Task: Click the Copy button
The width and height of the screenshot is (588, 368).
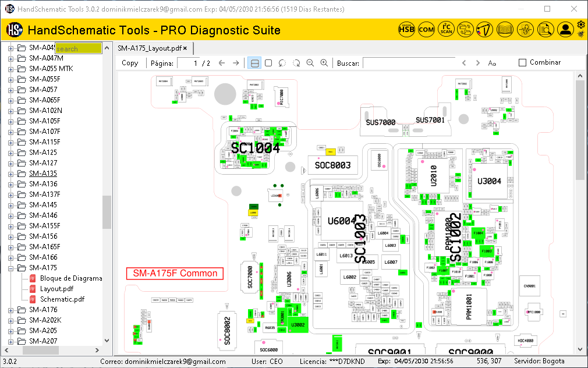Action: point(130,63)
